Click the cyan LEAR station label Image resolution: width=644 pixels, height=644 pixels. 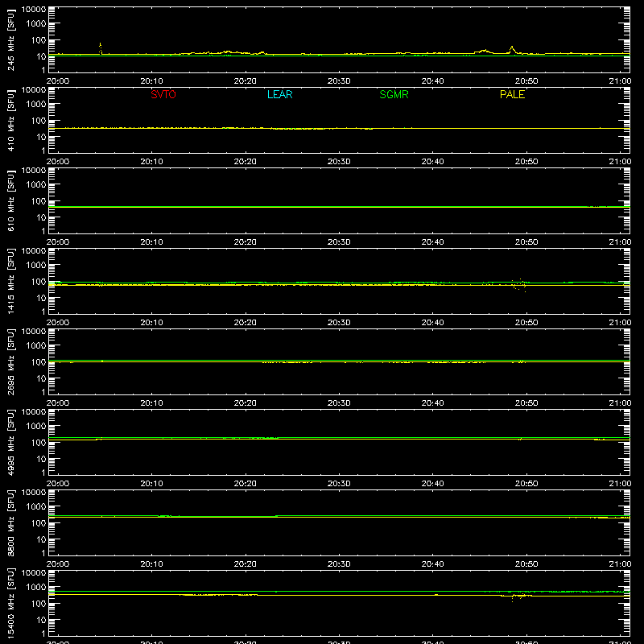279,94
